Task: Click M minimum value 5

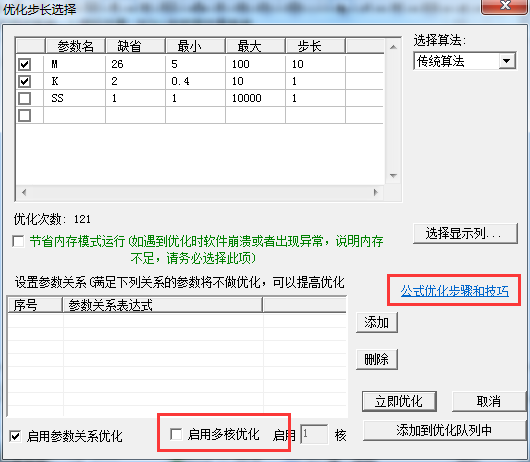Action: [195, 64]
